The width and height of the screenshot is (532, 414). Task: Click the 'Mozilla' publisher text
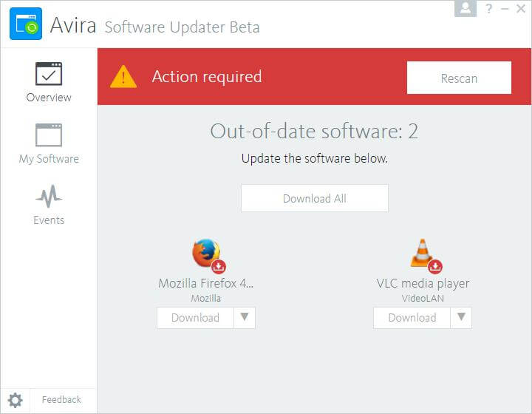coord(206,299)
